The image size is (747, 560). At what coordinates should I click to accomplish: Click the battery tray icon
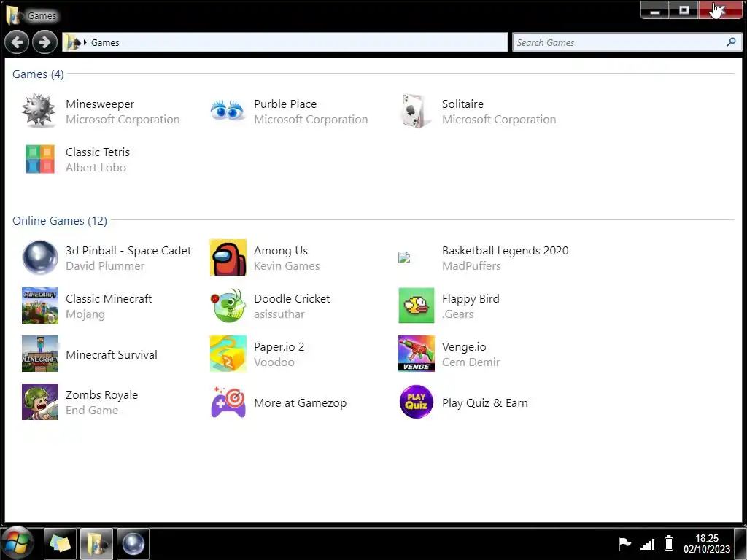(669, 543)
